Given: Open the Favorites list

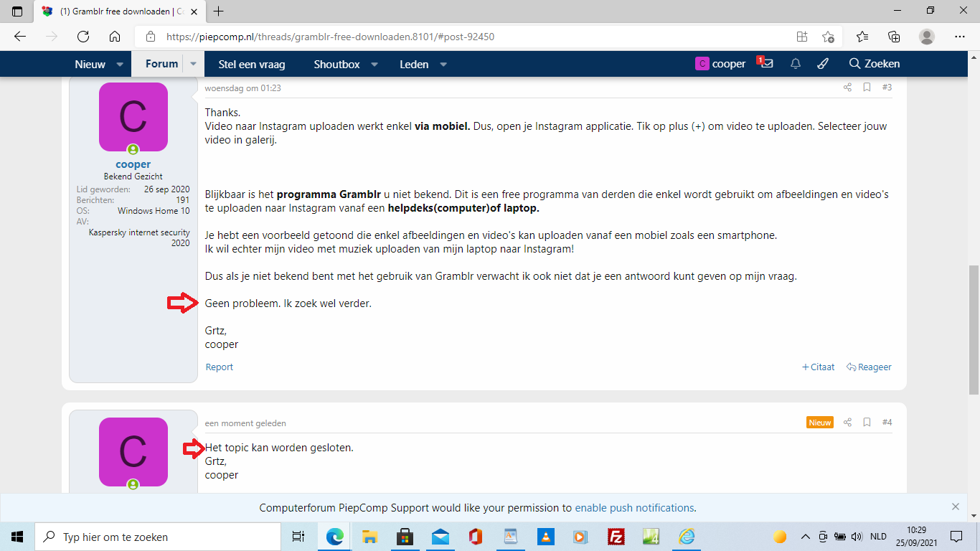Looking at the screenshot, I should coord(862,37).
